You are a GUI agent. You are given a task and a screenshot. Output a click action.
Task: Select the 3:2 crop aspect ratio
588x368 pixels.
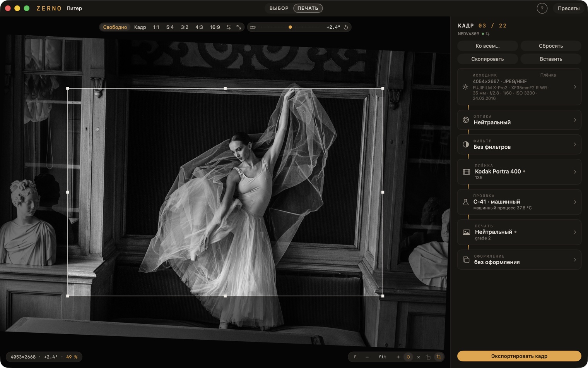tap(185, 27)
